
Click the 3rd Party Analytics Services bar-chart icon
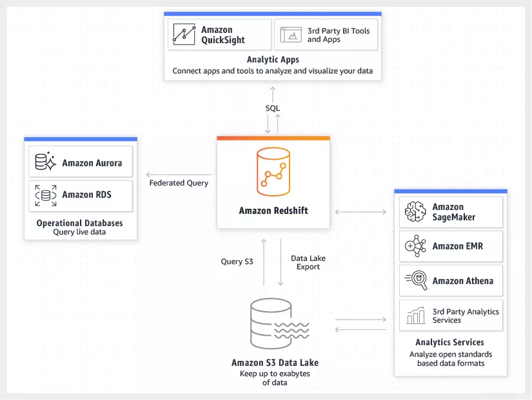pyautogui.click(x=416, y=315)
